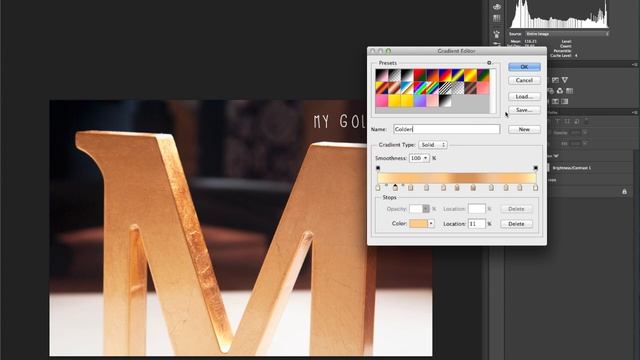
Task: Filter layers by shape in Layers panel
Action: (567, 122)
